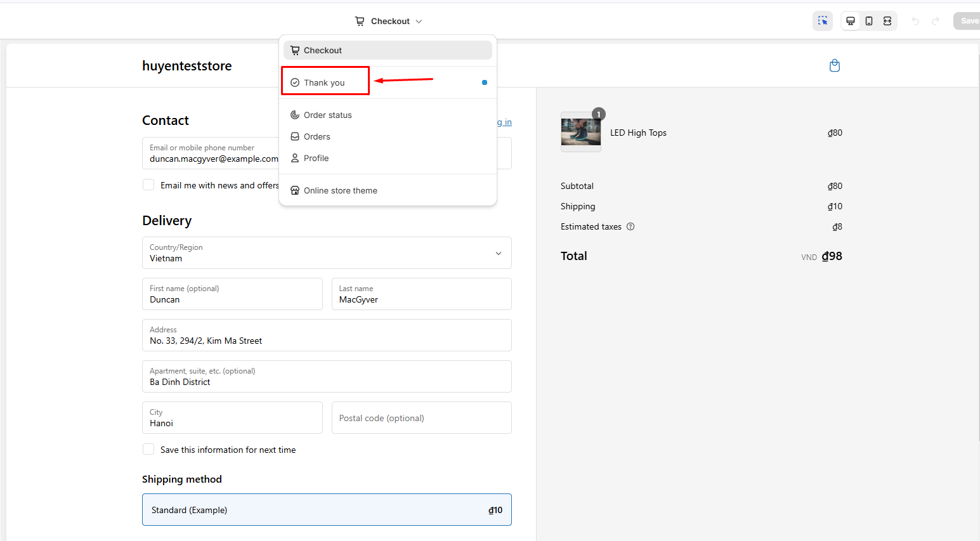This screenshot has width=980, height=541.
Task: Click the Postal code input field
Action: coord(421,418)
